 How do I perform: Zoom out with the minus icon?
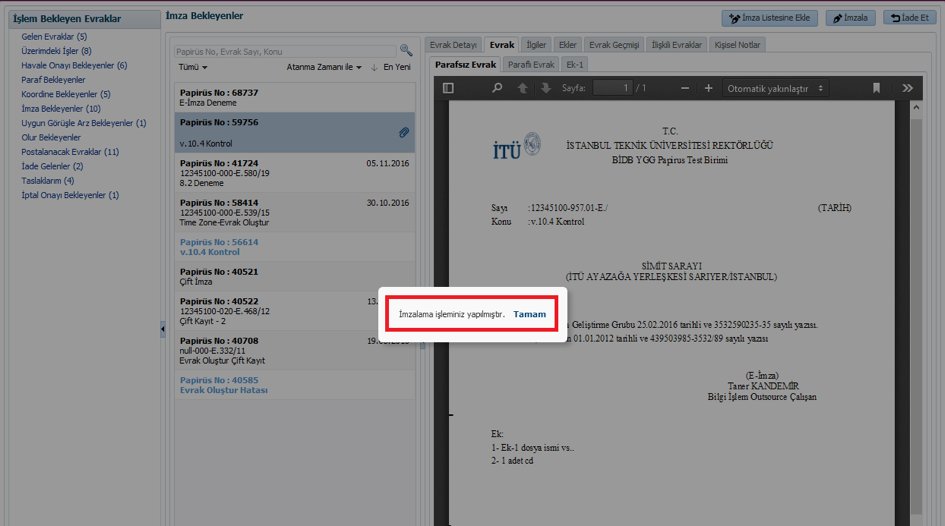[685, 88]
